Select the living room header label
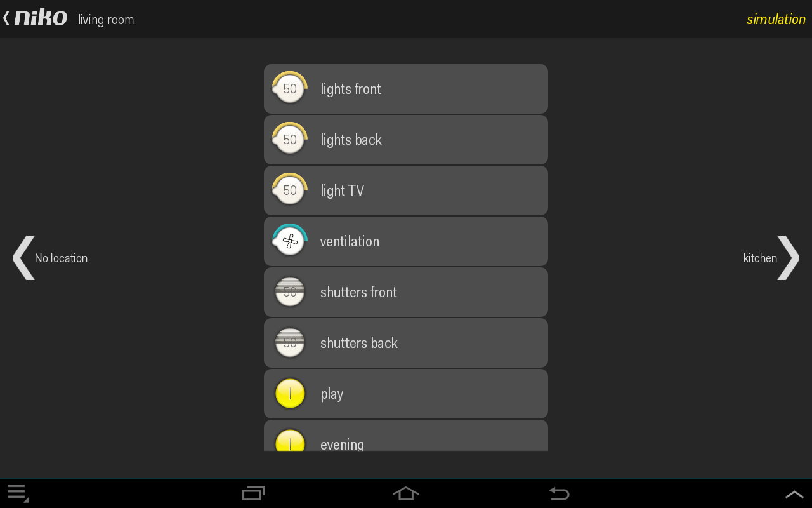The width and height of the screenshot is (812, 508). click(x=106, y=20)
